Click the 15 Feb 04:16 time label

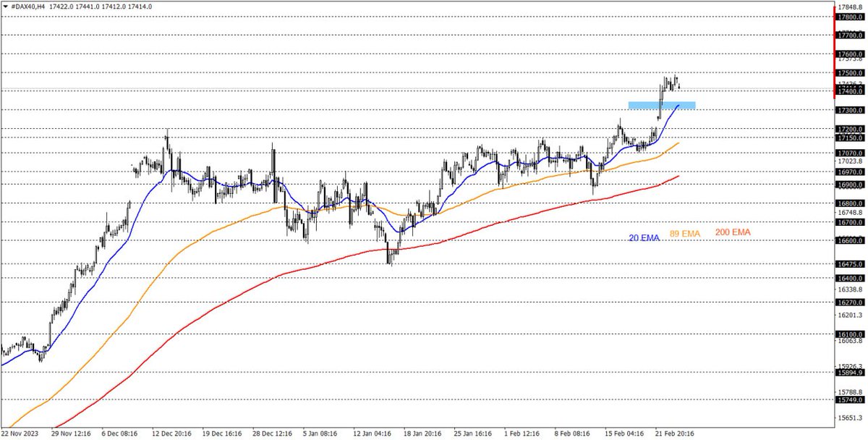pyautogui.click(x=624, y=433)
